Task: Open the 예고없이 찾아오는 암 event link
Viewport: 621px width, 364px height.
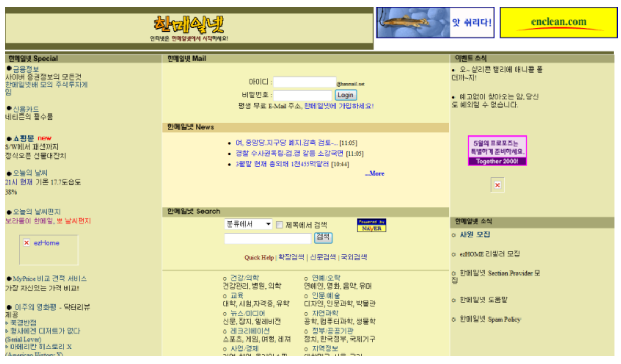Action: click(495, 101)
